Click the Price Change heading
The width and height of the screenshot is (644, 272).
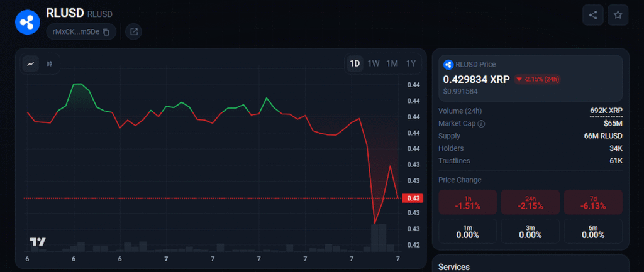click(460, 180)
